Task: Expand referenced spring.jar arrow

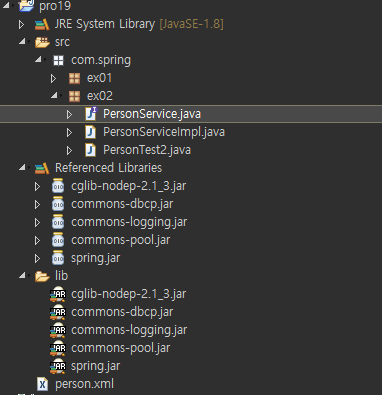Action: coord(37,258)
